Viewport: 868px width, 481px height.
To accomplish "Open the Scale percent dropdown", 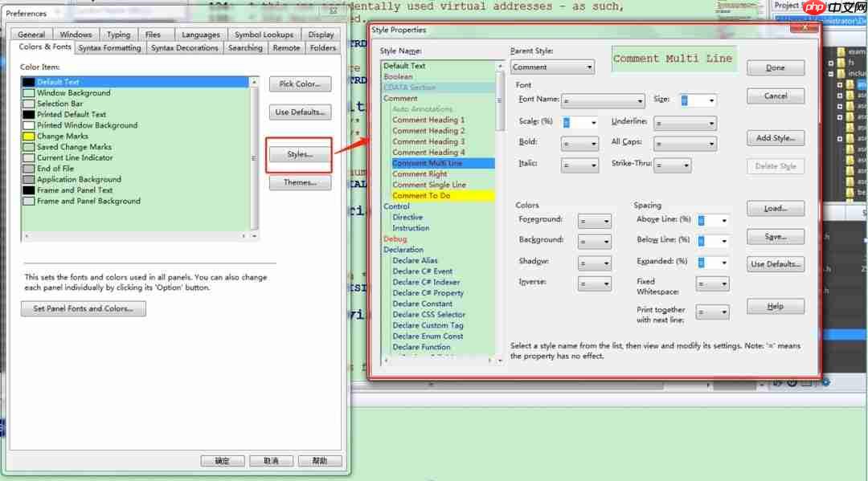I will [x=579, y=123].
